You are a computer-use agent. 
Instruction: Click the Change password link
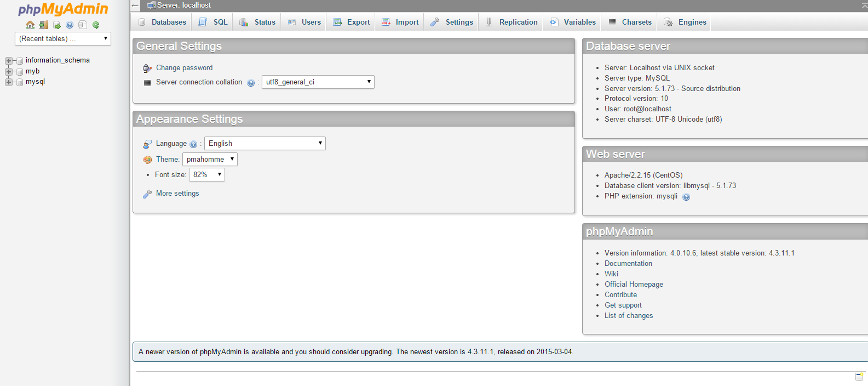184,68
